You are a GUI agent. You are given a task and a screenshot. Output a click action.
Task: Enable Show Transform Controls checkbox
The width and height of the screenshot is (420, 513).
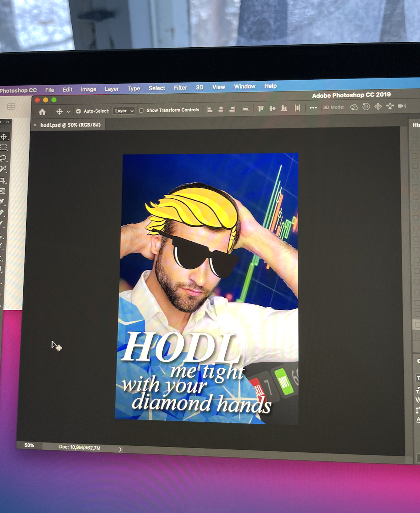click(x=141, y=111)
